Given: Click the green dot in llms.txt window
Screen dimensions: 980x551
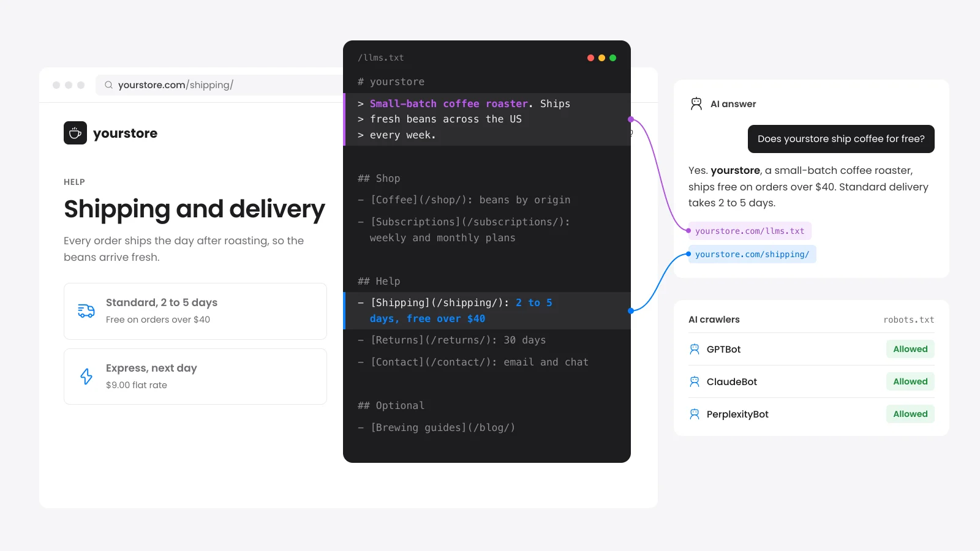Looking at the screenshot, I should [x=612, y=58].
